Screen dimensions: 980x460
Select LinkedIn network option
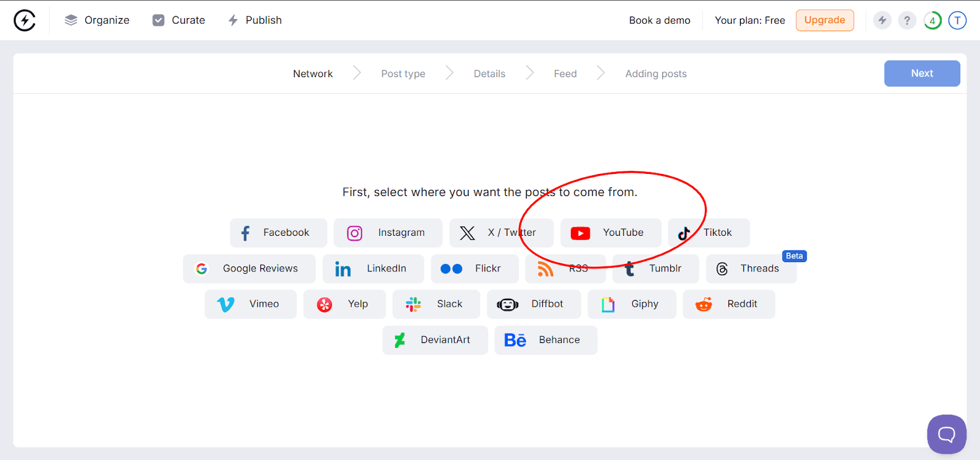pyautogui.click(x=373, y=268)
